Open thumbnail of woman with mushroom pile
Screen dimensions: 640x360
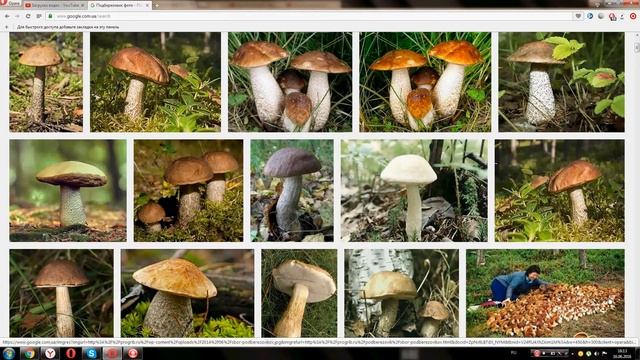545,293
